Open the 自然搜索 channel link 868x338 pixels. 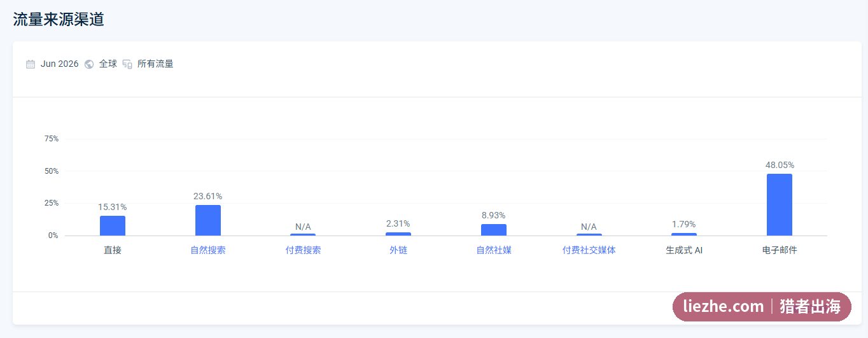tap(207, 250)
